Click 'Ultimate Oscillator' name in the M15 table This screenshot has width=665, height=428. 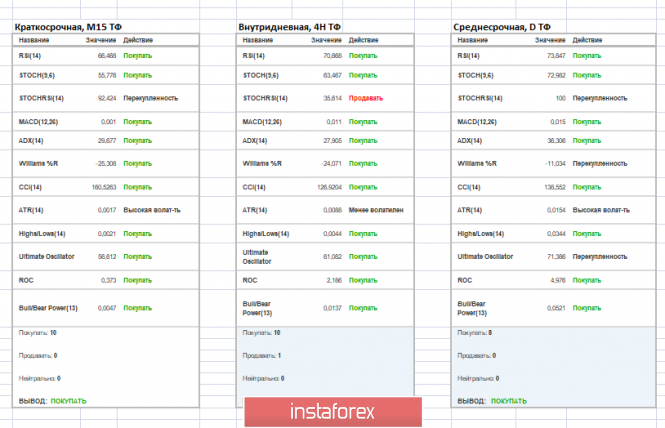point(47,257)
